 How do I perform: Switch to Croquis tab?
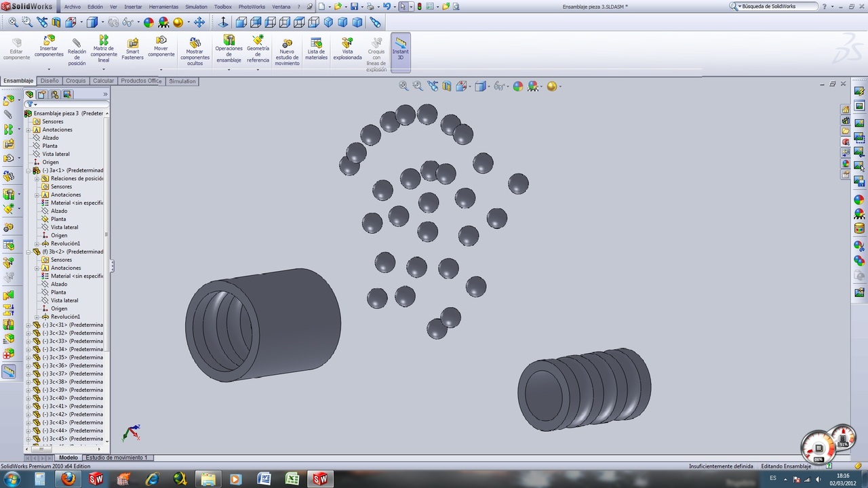[76, 81]
